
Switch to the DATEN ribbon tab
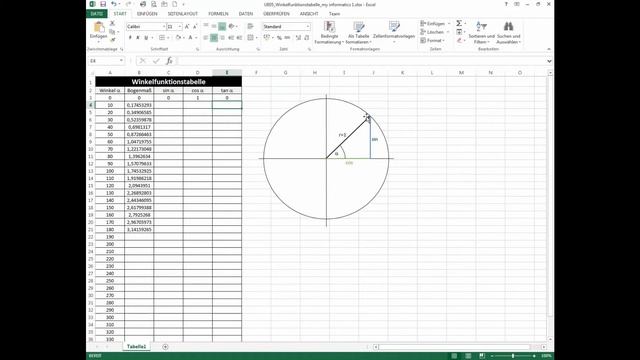246,13
